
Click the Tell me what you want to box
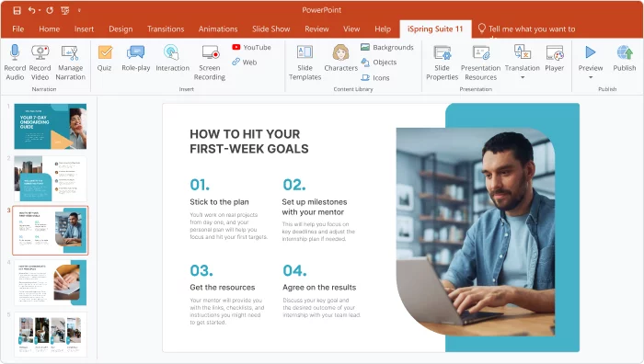[527, 29]
